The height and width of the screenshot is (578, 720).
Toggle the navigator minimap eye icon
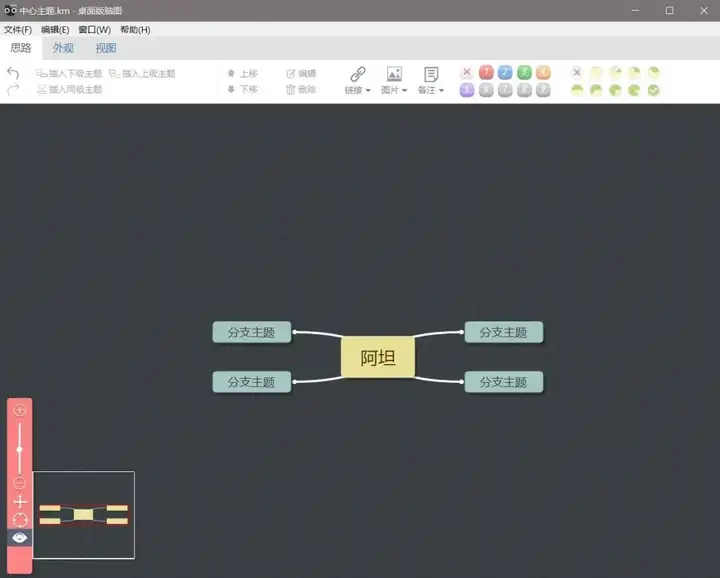coord(20,538)
